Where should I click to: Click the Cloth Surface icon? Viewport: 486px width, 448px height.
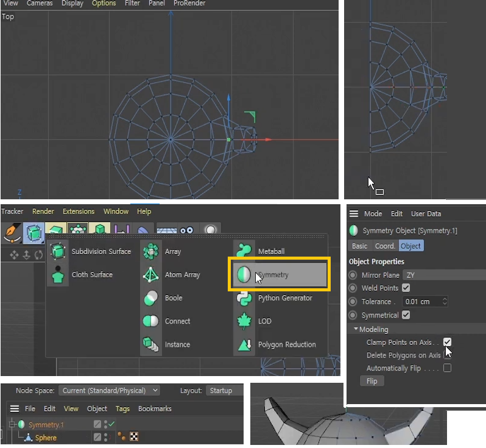point(58,274)
